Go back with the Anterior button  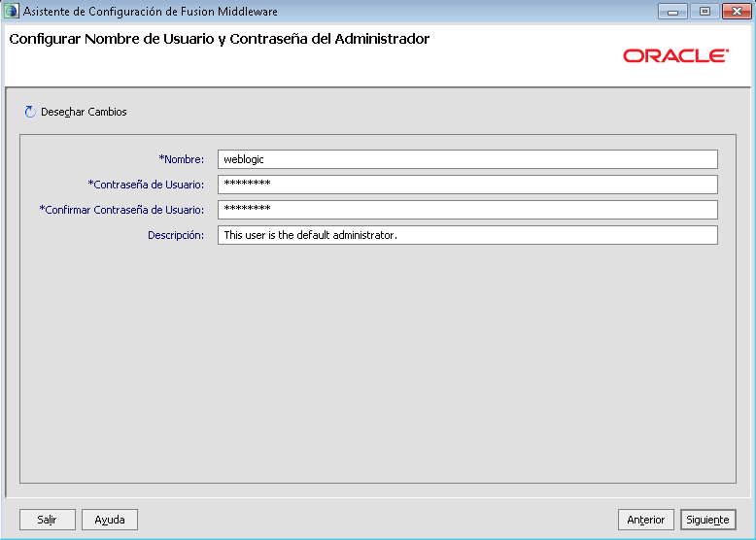(645, 520)
